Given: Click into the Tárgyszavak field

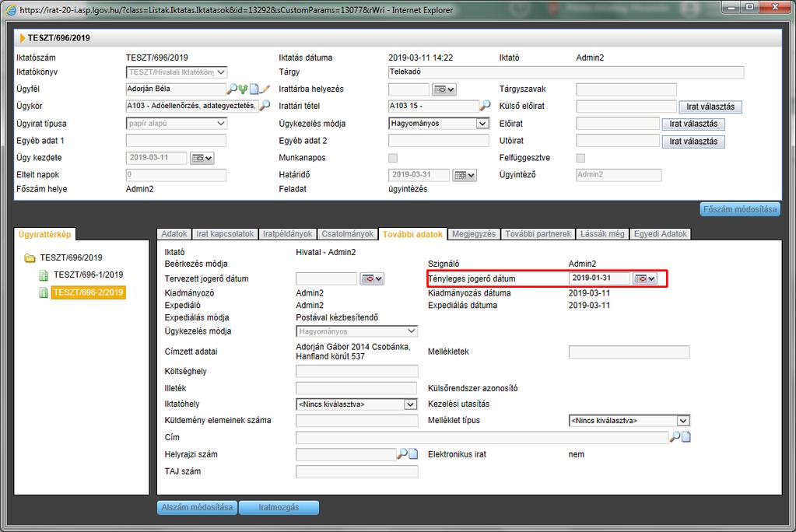Looking at the screenshot, I should tap(626, 89).
